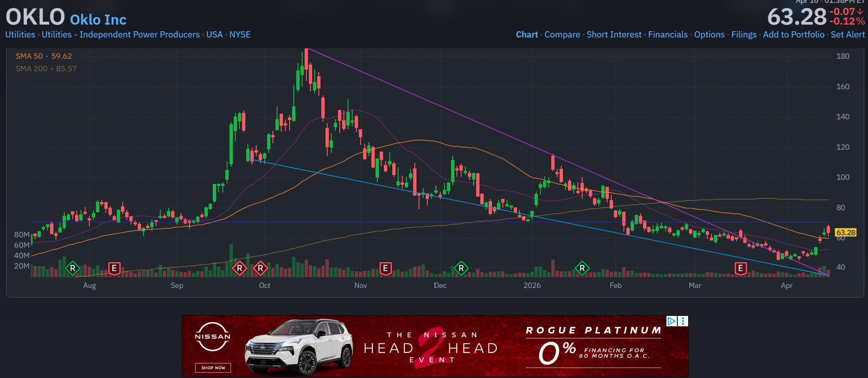Image resolution: width=868 pixels, height=378 pixels.
Task: Click Set Alert
Action: pos(848,35)
